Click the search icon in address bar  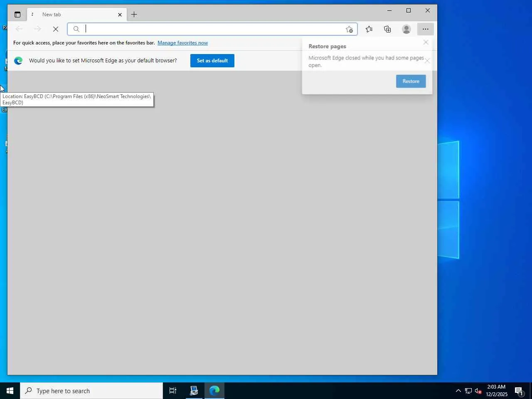[76, 29]
